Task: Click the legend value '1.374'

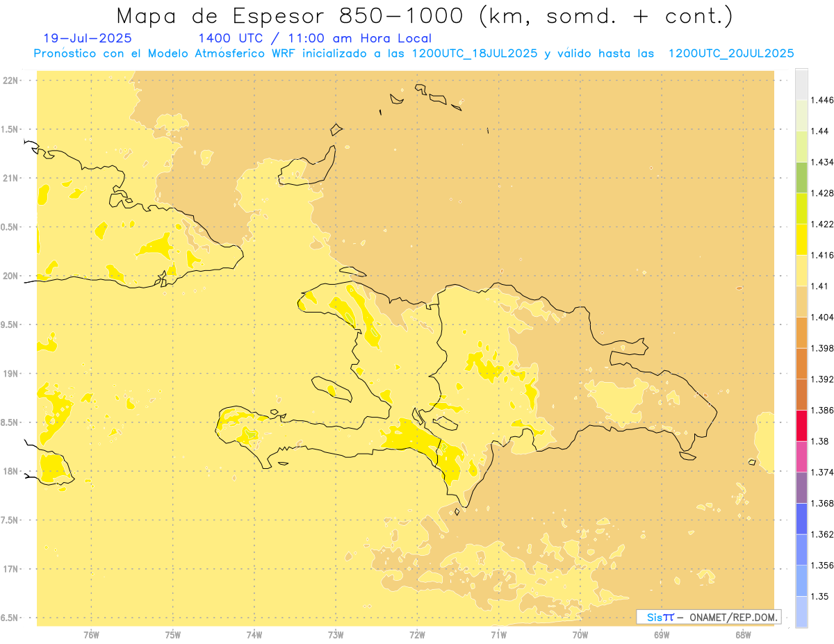Action: point(822,472)
